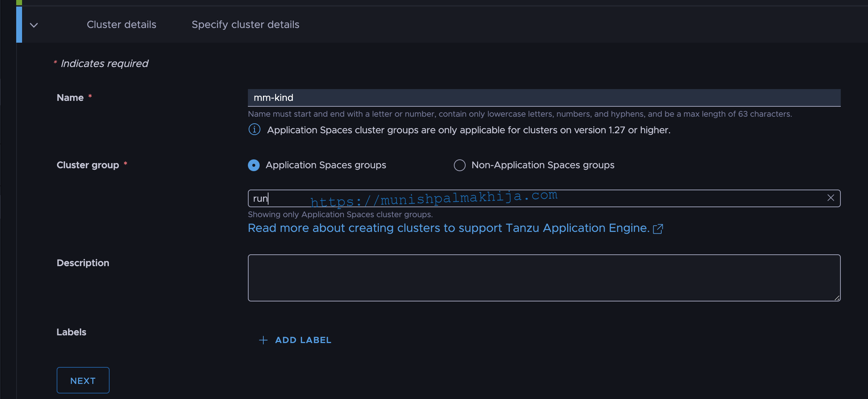Select Application Spaces groups radio button
The height and width of the screenshot is (399, 868).
(x=254, y=165)
